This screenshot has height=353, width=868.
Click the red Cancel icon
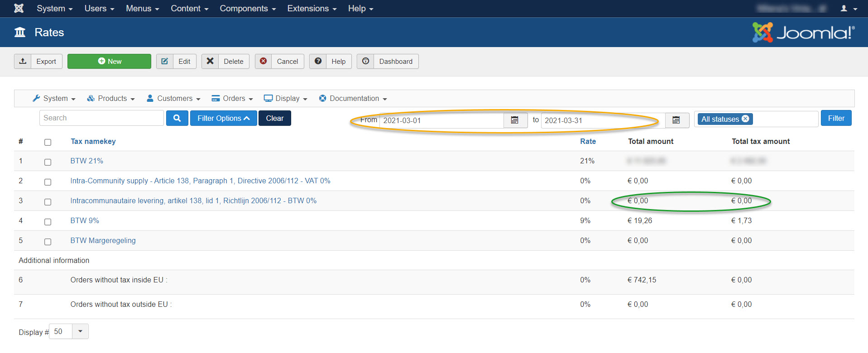coord(264,61)
